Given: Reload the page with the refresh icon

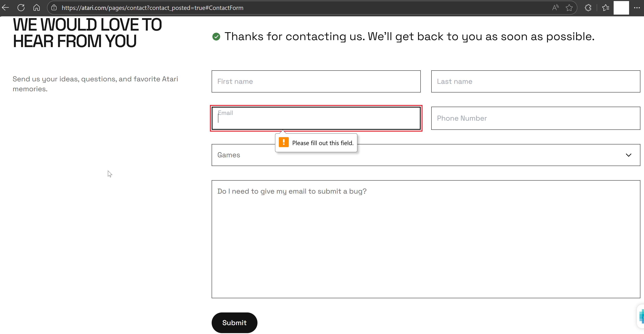Looking at the screenshot, I should pyautogui.click(x=21, y=8).
